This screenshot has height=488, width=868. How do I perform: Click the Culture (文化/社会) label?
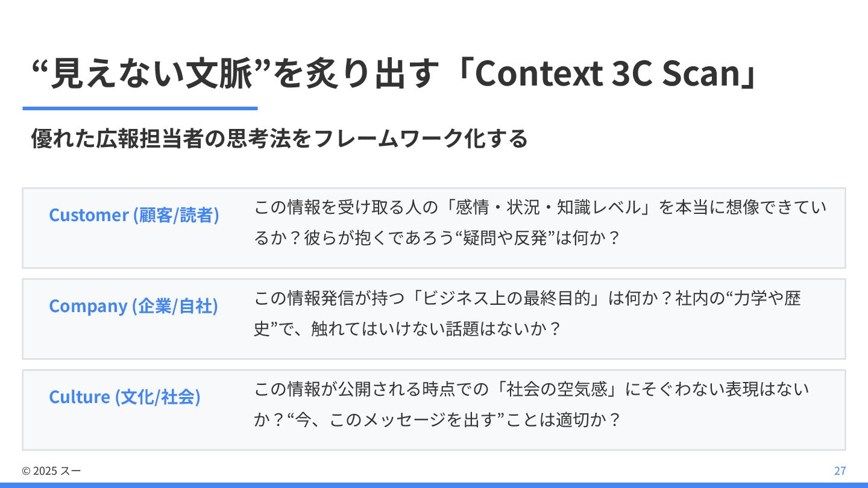[125, 397]
